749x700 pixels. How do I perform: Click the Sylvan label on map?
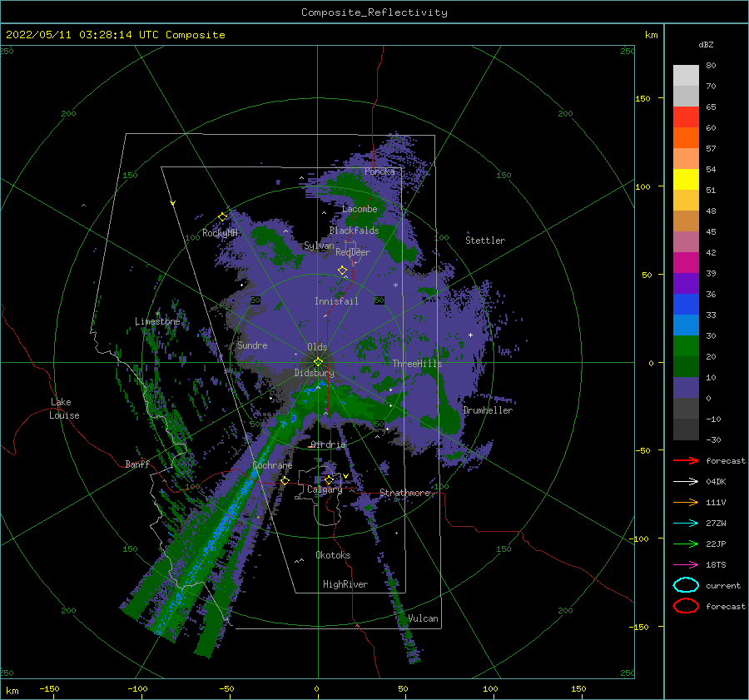tap(319, 246)
